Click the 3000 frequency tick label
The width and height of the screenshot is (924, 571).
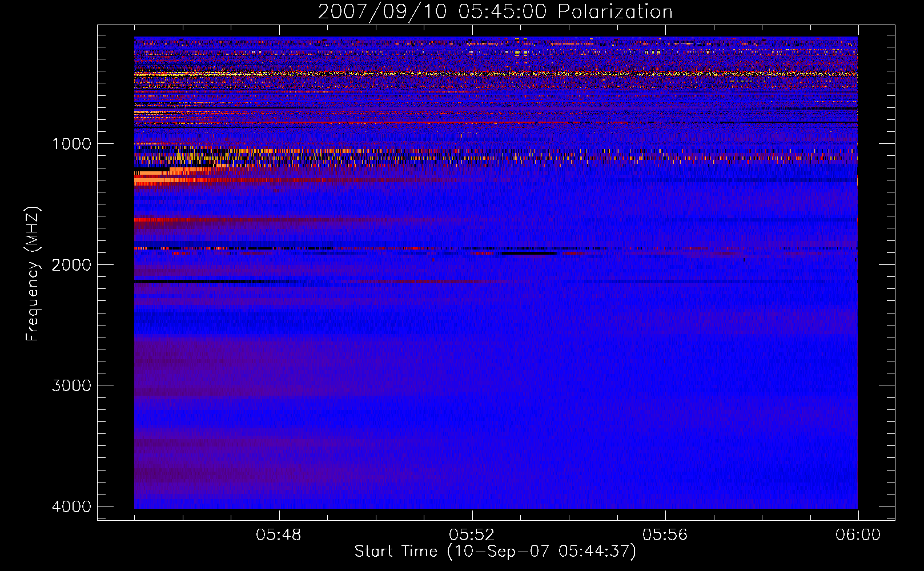[71, 385]
